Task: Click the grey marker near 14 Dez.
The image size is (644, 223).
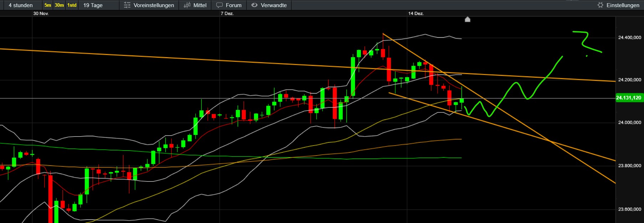Action: point(468,19)
